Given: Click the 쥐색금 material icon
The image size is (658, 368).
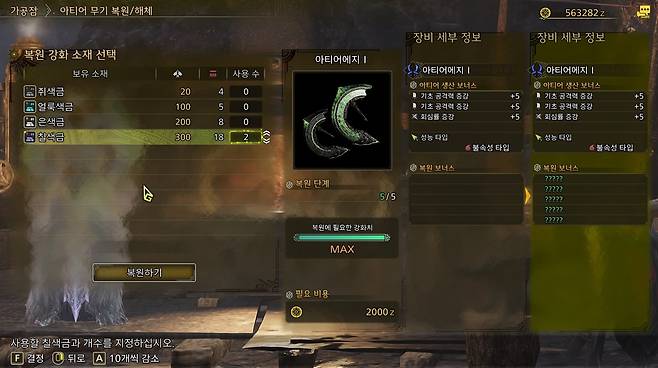Looking at the screenshot, I should pyautogui.click(x=30, y=91).
